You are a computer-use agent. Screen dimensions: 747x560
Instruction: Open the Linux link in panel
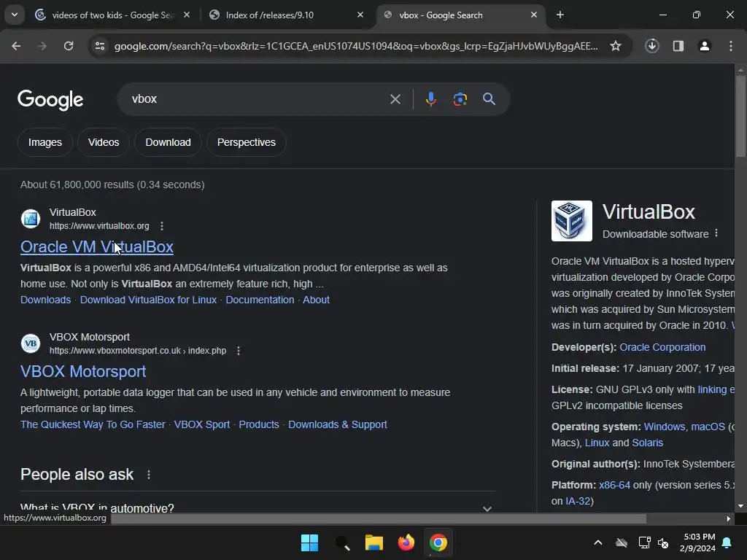[597, 443]
